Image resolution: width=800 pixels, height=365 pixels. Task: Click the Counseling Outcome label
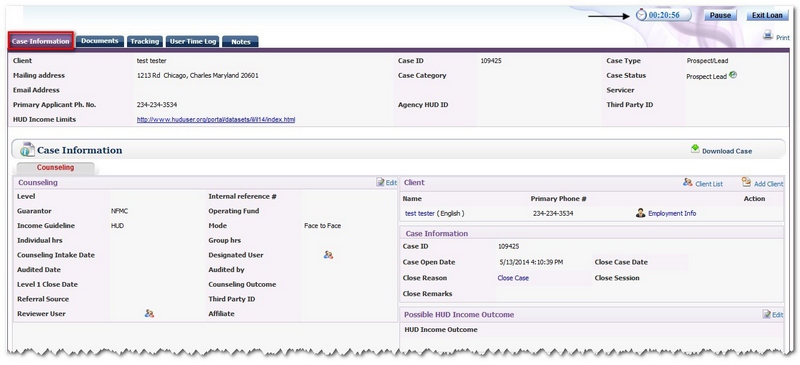coord(242,284)
